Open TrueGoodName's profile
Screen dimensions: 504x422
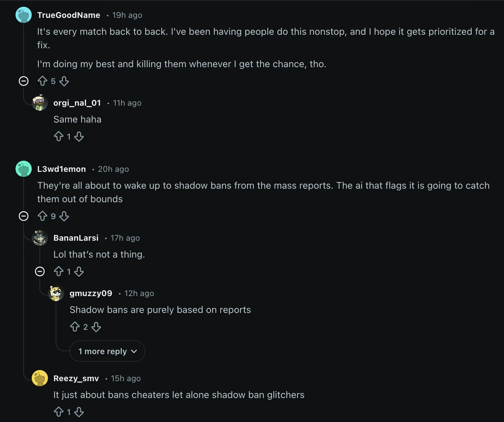pos(68,15)
